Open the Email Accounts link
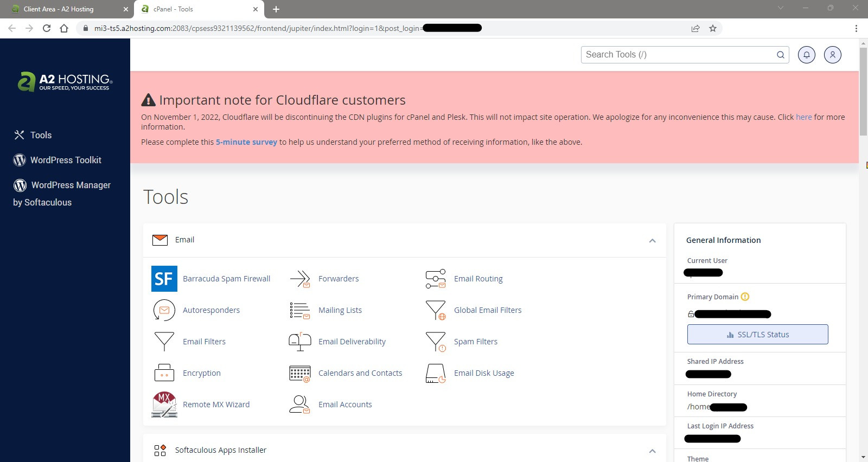868x462 pixels. [345, 405]
